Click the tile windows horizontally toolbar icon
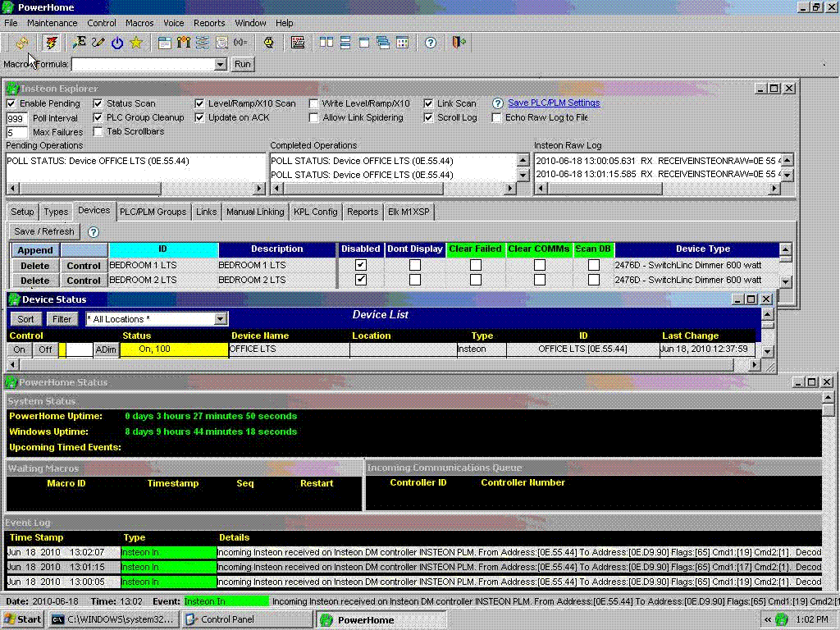This screenshot has height=630, width=840. tap(345, 43)
